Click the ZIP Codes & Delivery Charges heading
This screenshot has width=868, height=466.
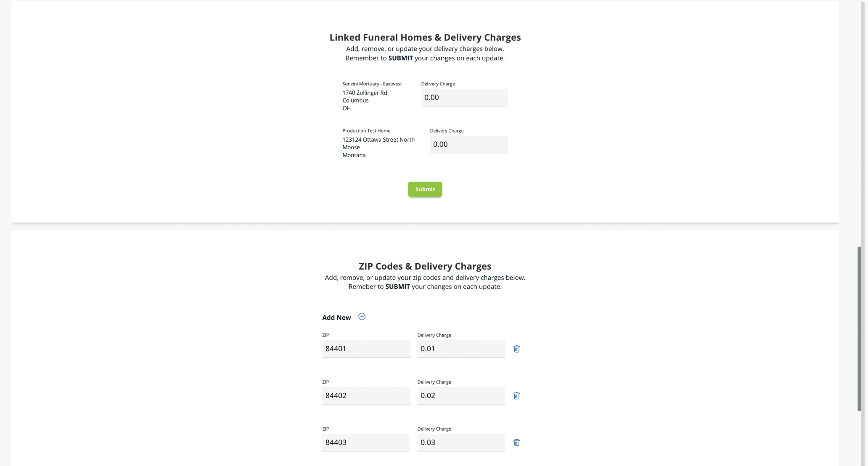tap(425, 266)
